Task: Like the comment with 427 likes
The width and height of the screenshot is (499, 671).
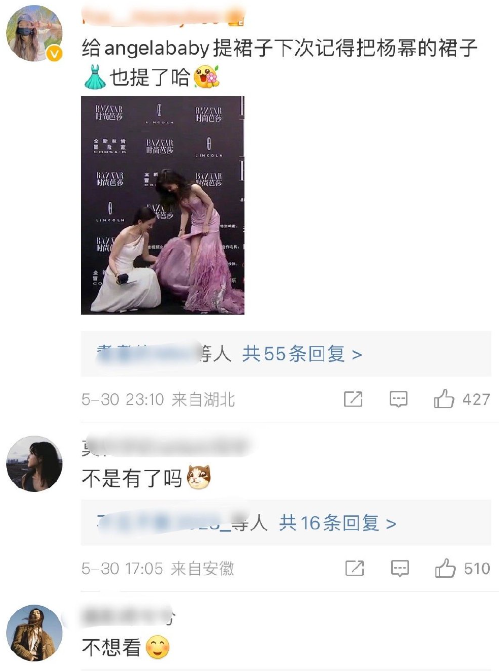Action: point(443,399)
